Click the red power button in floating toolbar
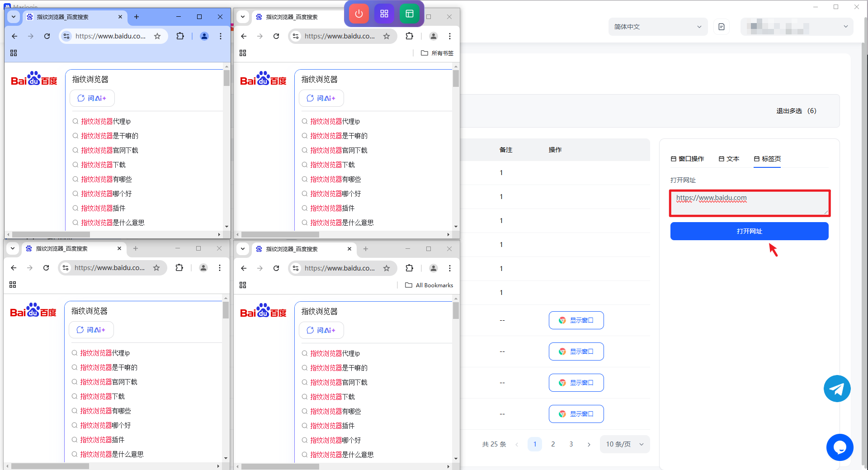868x470 pixels. point(359,14)
